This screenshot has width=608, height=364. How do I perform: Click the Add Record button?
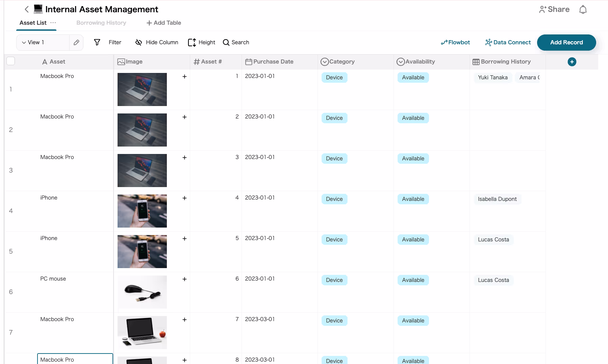pyautogui.click(x=566, y=43)
